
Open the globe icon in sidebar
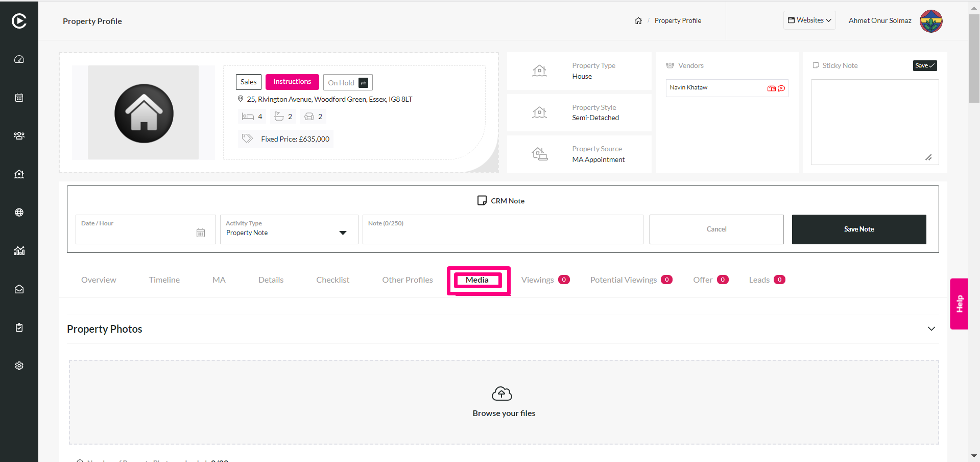(x=19, y=213)
